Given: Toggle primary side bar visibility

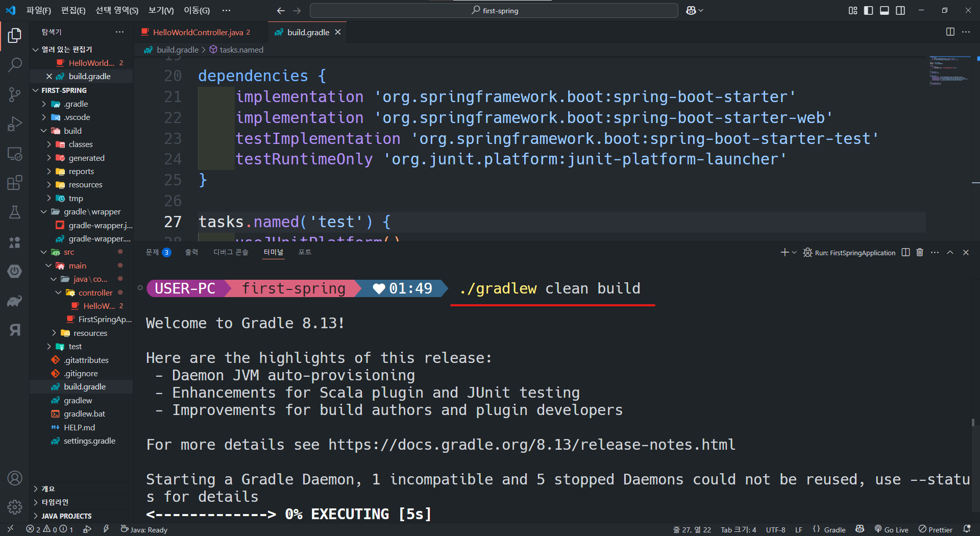Looking at the screenshot, I should (x=868, y=10).
